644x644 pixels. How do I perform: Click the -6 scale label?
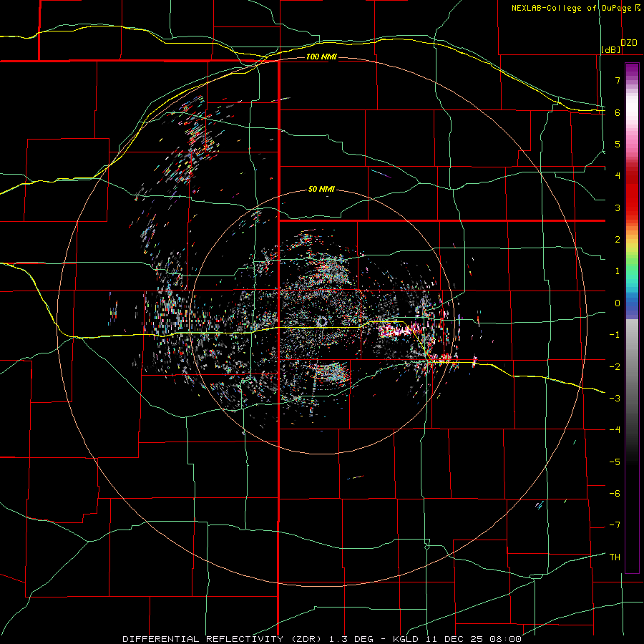tap(615, 494)
